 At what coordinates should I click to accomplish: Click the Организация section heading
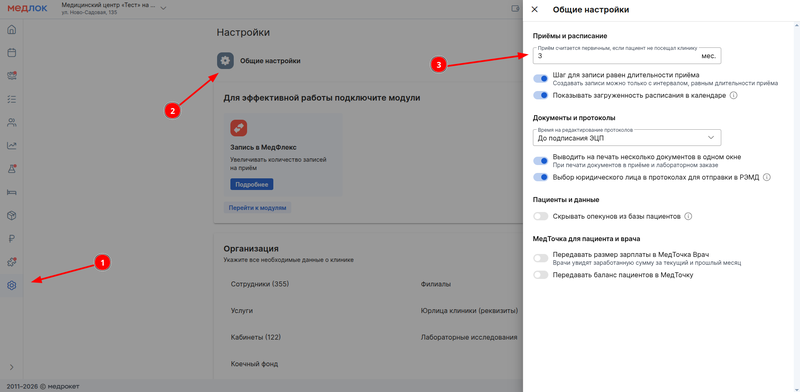click(x=251, y=249)
